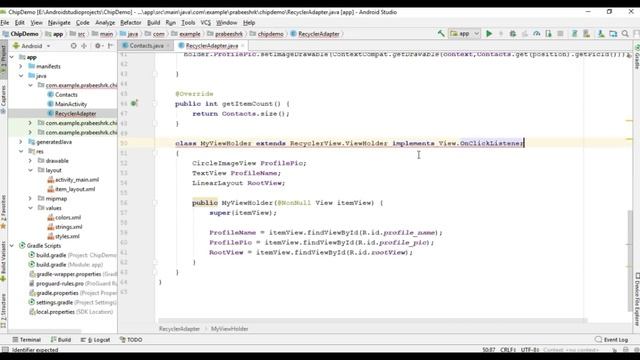
Task: Toggle the Build Variants tool window strip
Action: tap(3, 261)
